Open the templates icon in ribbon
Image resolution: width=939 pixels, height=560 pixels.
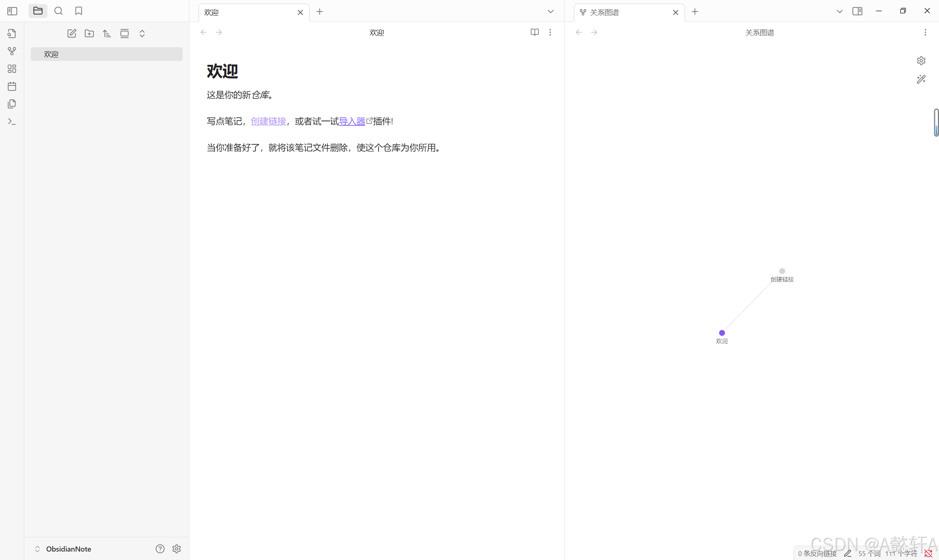click(12, 104)
